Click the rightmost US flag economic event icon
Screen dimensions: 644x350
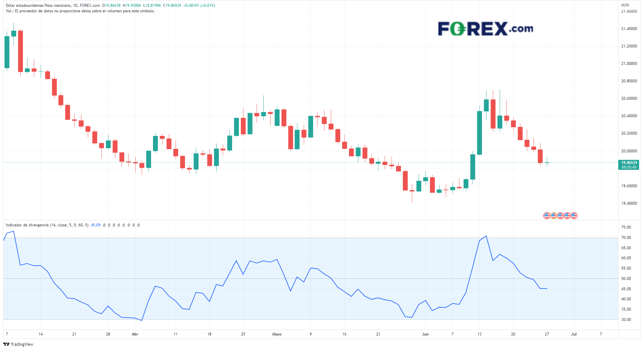[574, 216]
